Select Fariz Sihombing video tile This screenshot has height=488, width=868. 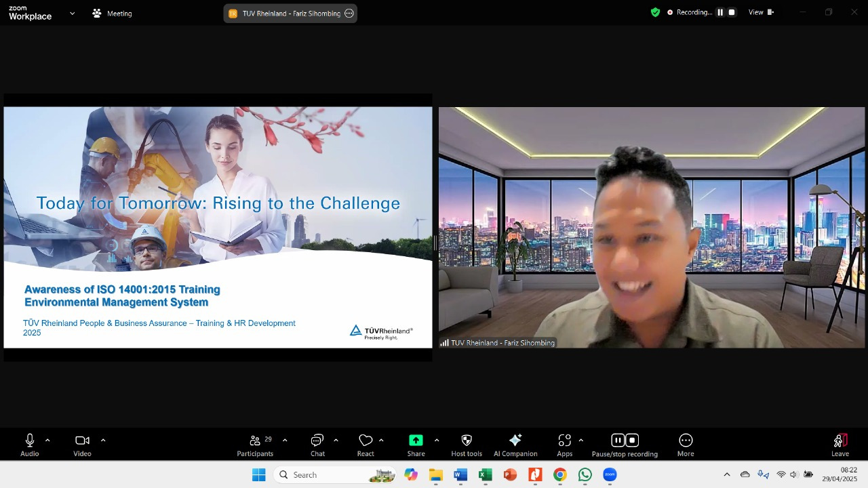(652, 227)
